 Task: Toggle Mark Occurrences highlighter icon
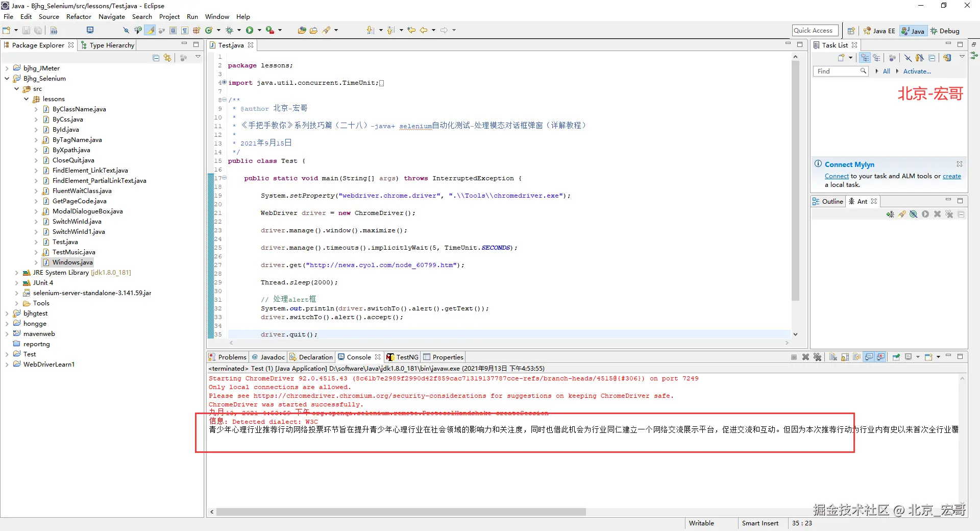[x=150, y=31]
